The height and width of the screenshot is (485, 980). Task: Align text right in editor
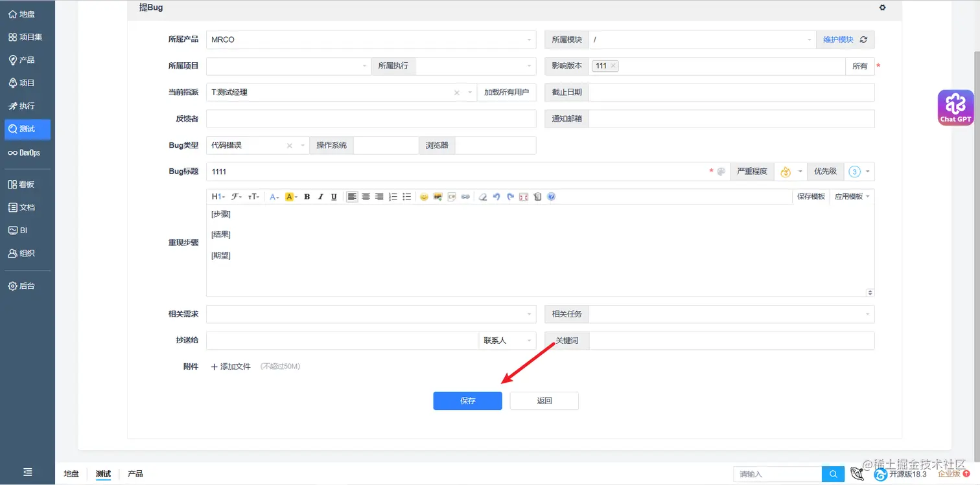point(379,197)
